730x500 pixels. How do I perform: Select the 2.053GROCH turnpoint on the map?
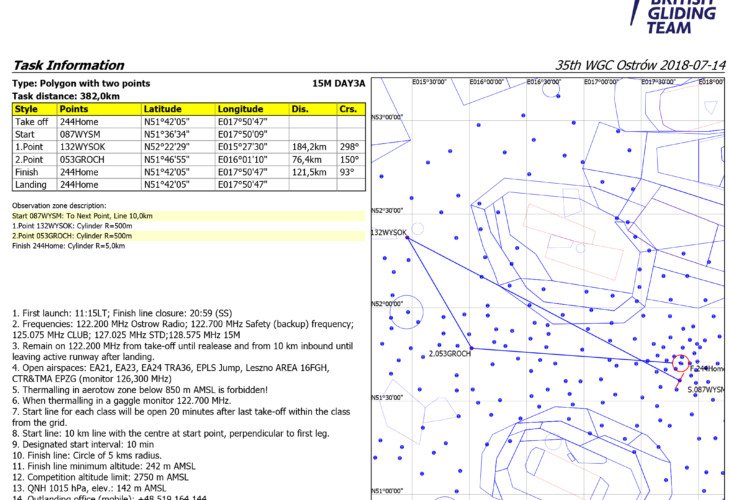(x=449, y=353)
